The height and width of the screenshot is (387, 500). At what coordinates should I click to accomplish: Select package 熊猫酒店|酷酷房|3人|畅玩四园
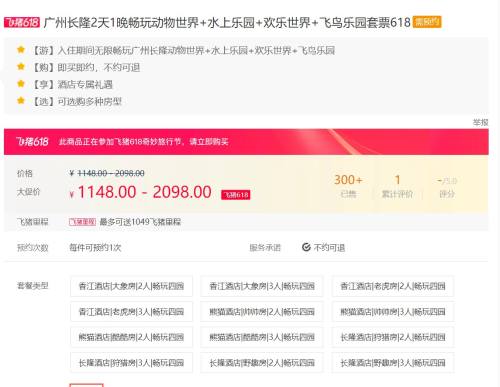[x=262, y=337]
